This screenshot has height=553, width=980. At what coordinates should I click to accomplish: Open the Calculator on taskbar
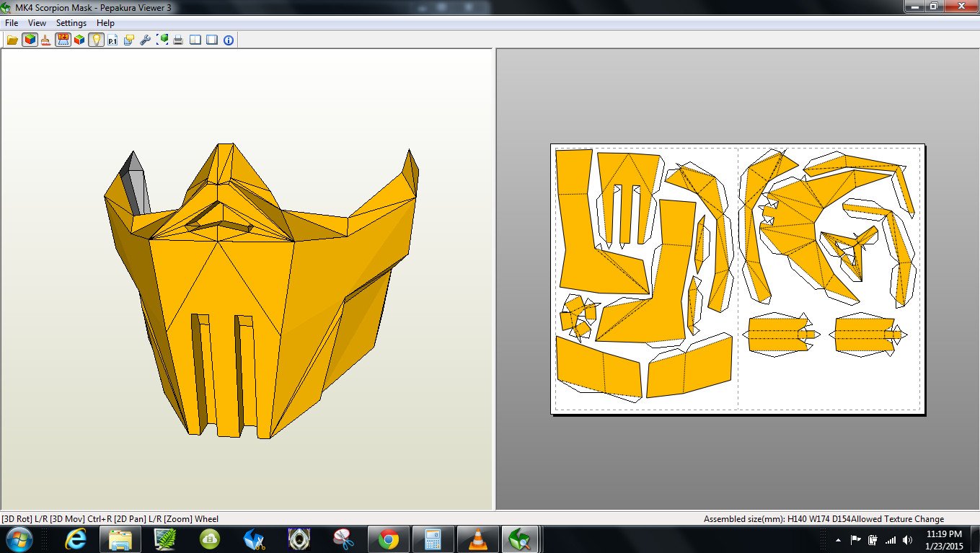(433, 539)
